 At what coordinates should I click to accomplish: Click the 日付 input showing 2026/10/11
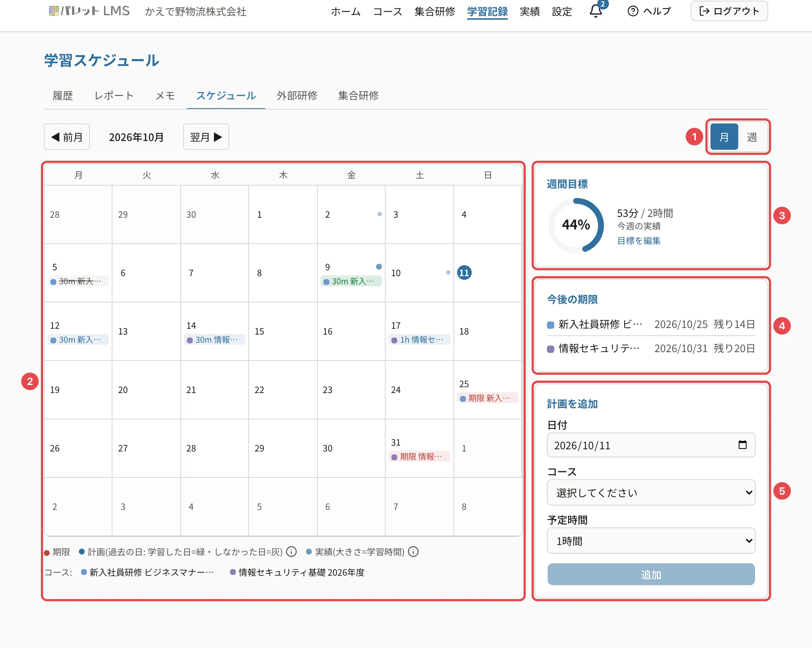[651, 445]
